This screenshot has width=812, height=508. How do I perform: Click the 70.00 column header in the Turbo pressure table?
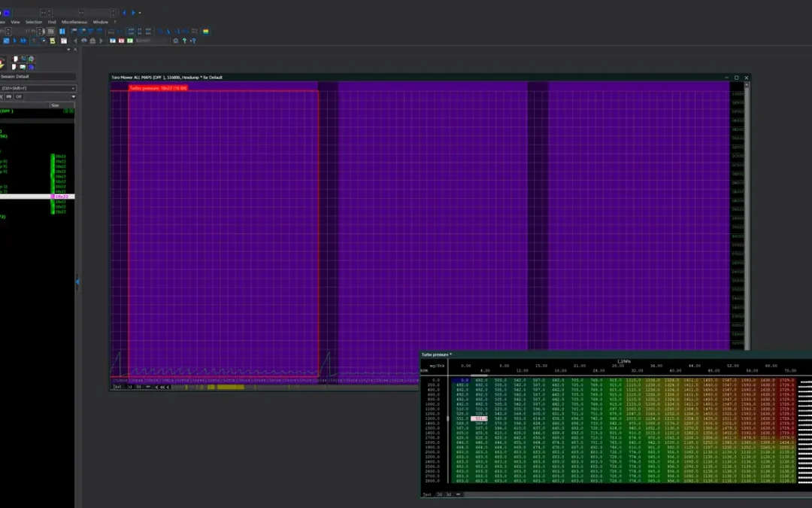(790, 370)
